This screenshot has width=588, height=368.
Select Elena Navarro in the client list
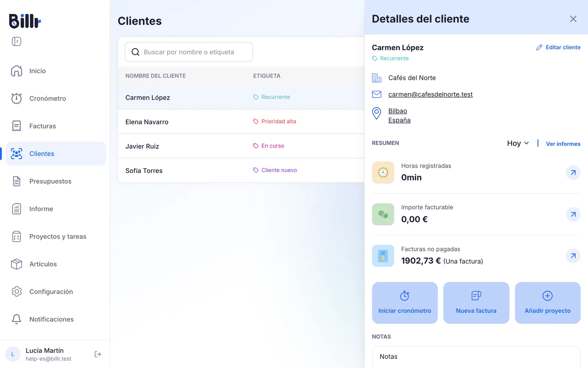tap(241, 121)
